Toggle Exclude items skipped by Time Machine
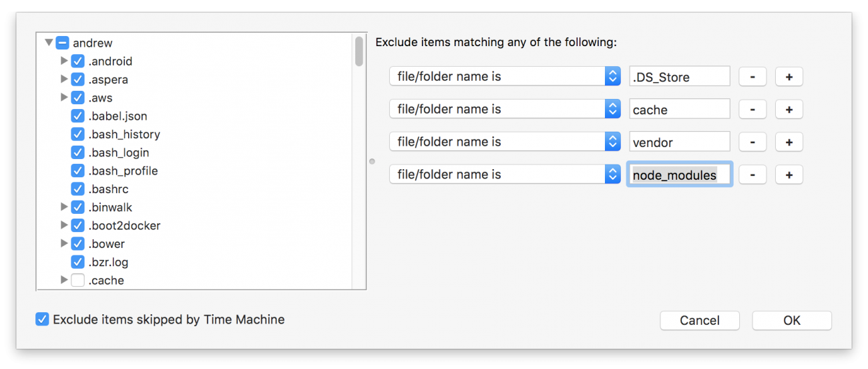The image size is (868, 369). click(x=42, y=320)
